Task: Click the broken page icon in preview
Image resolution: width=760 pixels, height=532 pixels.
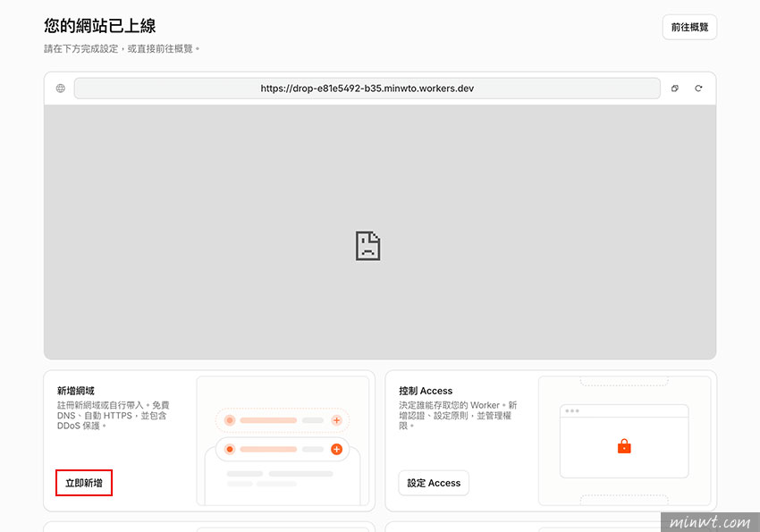Action: 367,246
